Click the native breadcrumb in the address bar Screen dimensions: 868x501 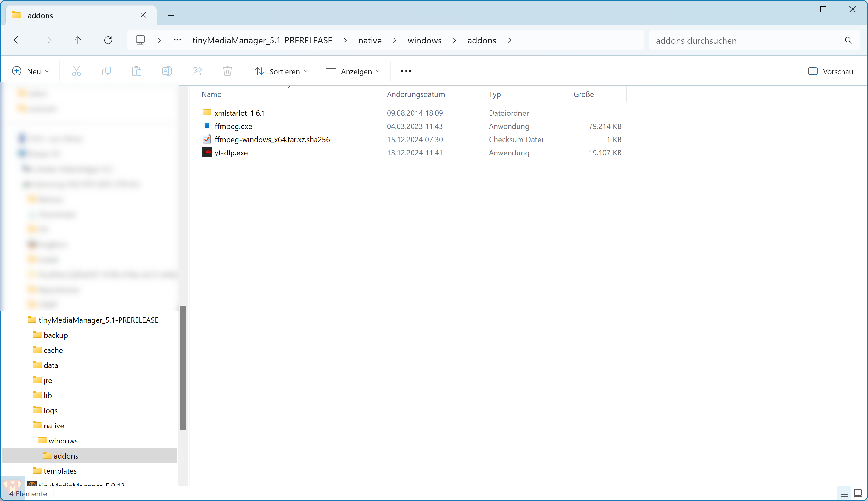(370, 40)
